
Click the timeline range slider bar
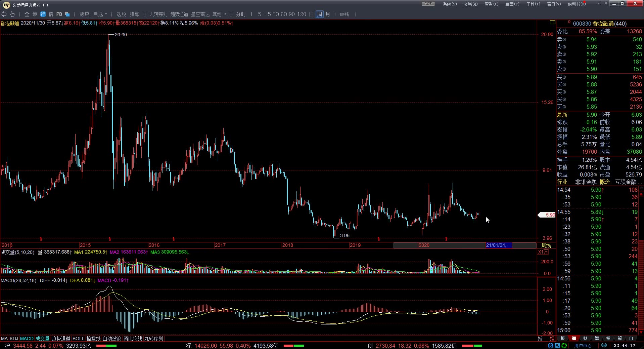(x=464, y=245)
